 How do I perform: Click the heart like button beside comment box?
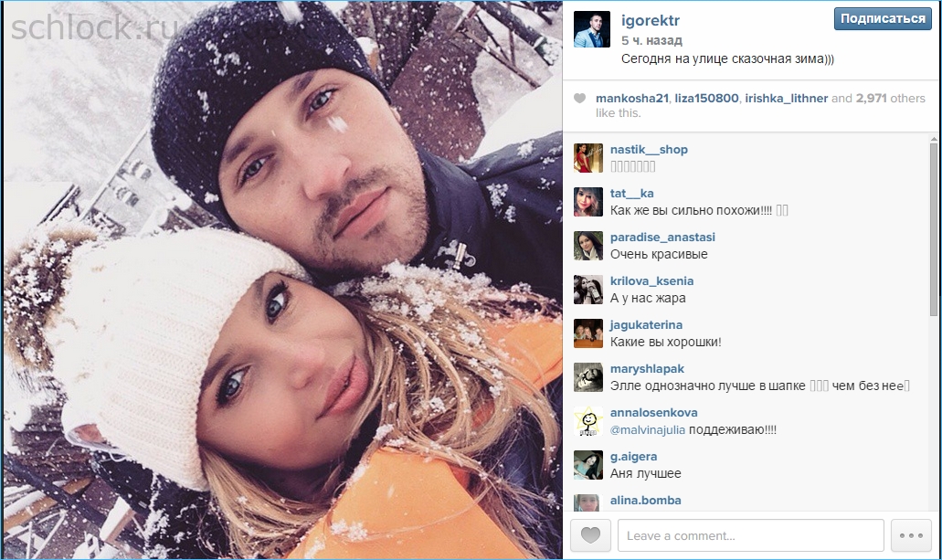pyautogui.click(x=590, y=534)
